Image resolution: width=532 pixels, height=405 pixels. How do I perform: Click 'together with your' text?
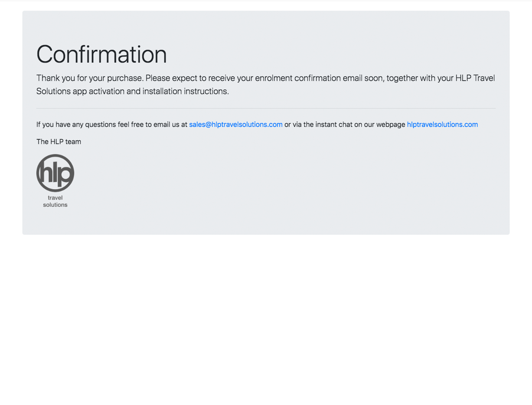[x=420, y=78]
